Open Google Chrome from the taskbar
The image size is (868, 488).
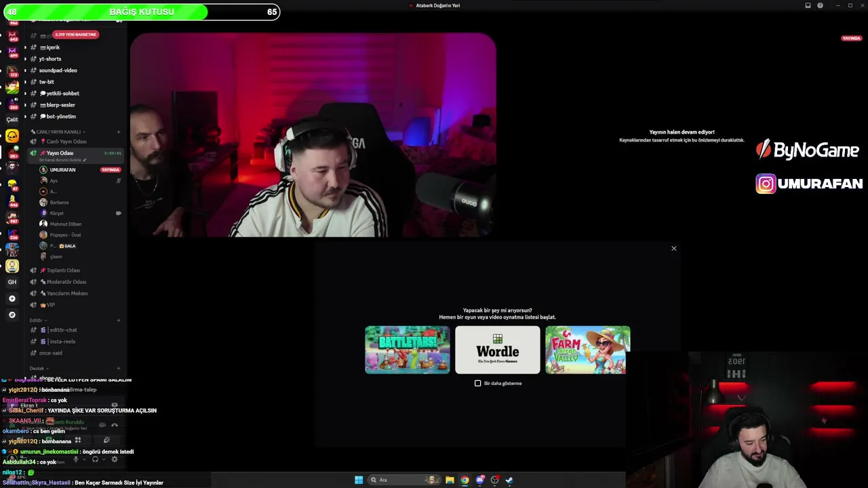point(465,480)
